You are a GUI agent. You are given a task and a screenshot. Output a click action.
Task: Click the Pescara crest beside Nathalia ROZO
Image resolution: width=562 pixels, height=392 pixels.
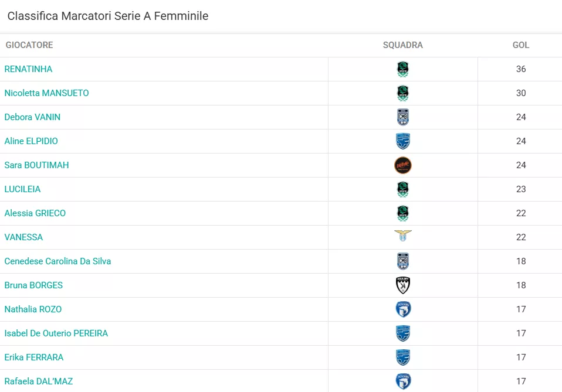point(403,309)
